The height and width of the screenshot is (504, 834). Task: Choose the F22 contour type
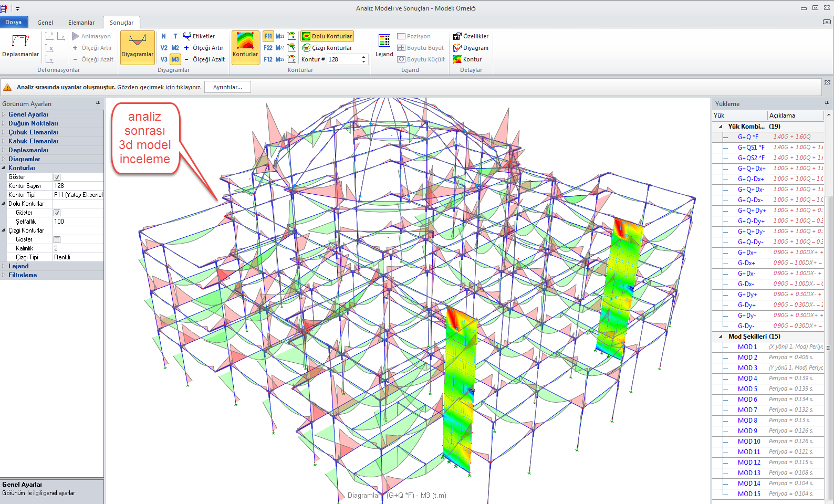pos(268,48)
